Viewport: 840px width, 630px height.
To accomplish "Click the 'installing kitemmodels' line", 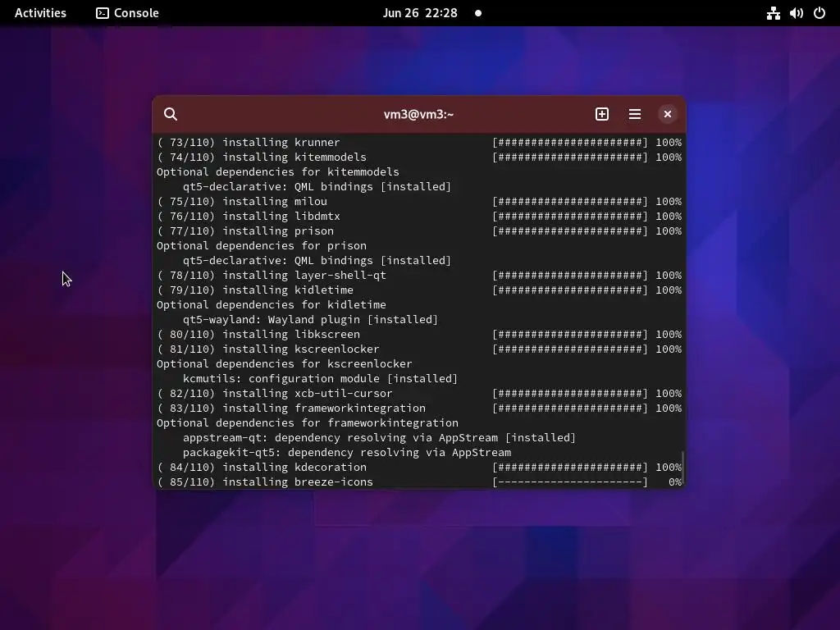I will 419,157.
